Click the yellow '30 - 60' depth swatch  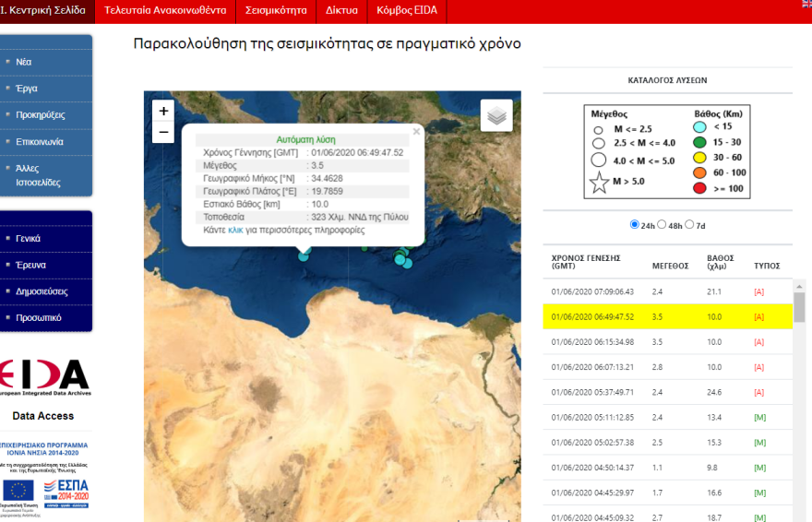pyautogui.click(x=699, y=158)
